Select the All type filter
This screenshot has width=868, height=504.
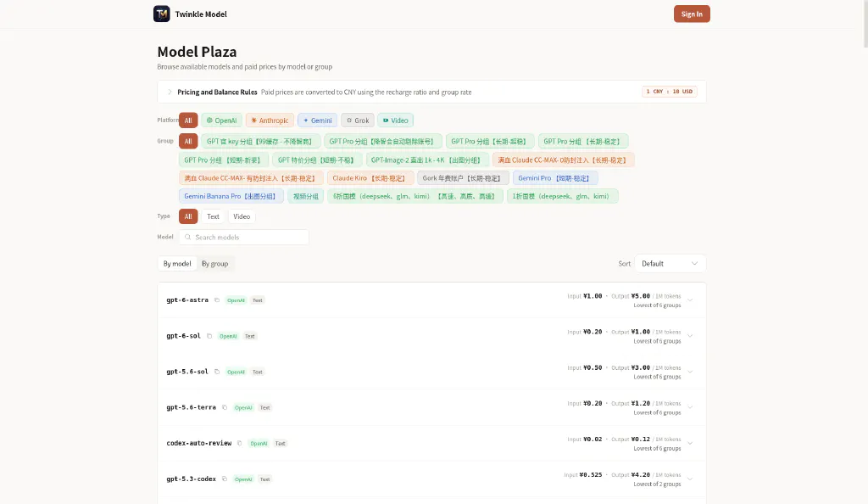pos(188,216)
